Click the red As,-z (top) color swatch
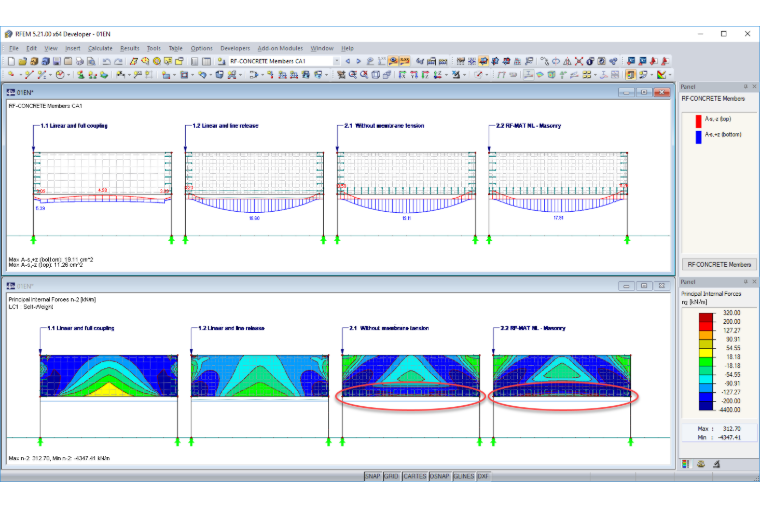The width and height of the screenshot is (760, 508). pos(698,121)
